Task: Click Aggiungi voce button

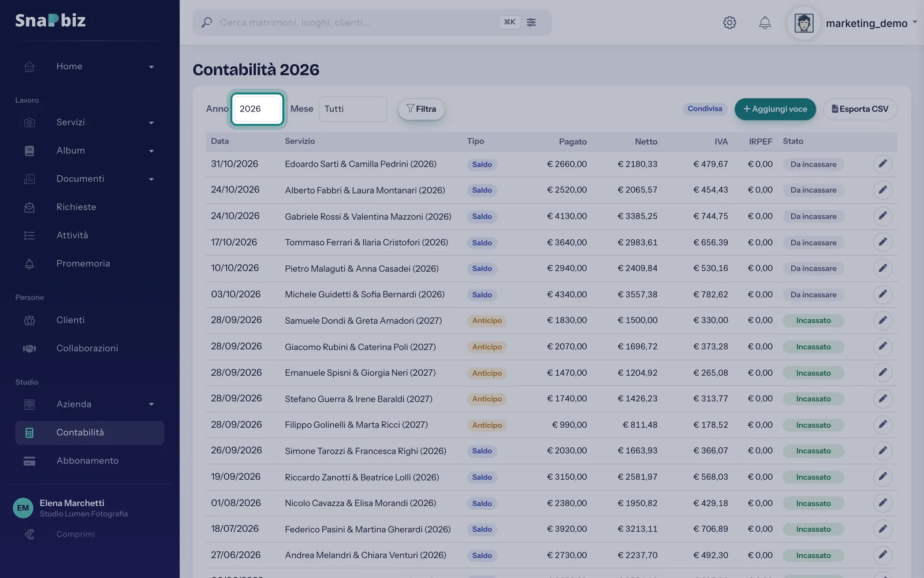Action: (x=775, y=109)
